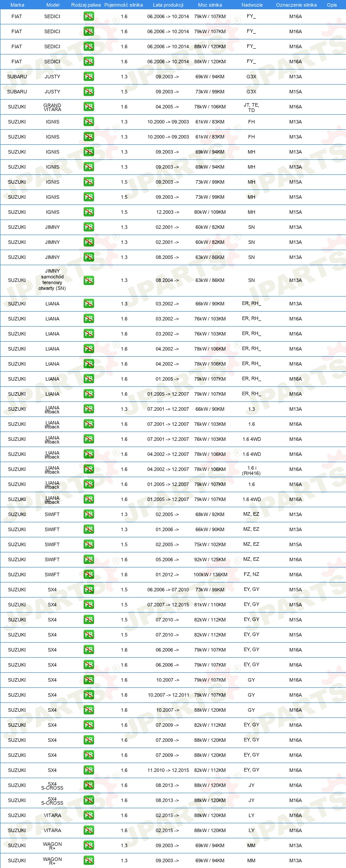
Task: Click the Lata produkcji column header
Action: [168, 5]
